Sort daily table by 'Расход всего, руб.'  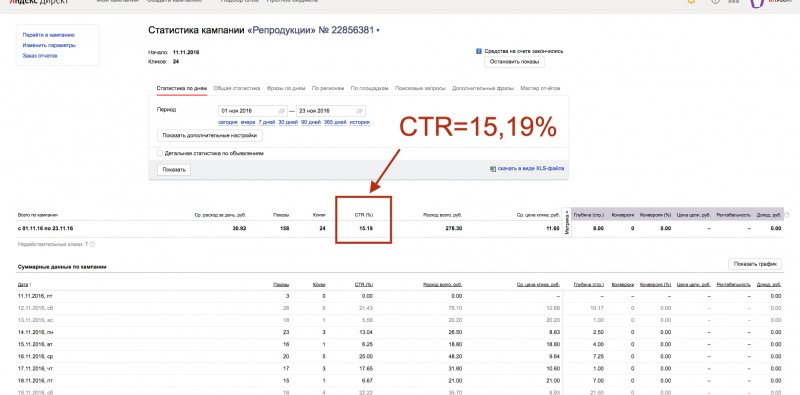pyautogui.click(x=442, y=284)
